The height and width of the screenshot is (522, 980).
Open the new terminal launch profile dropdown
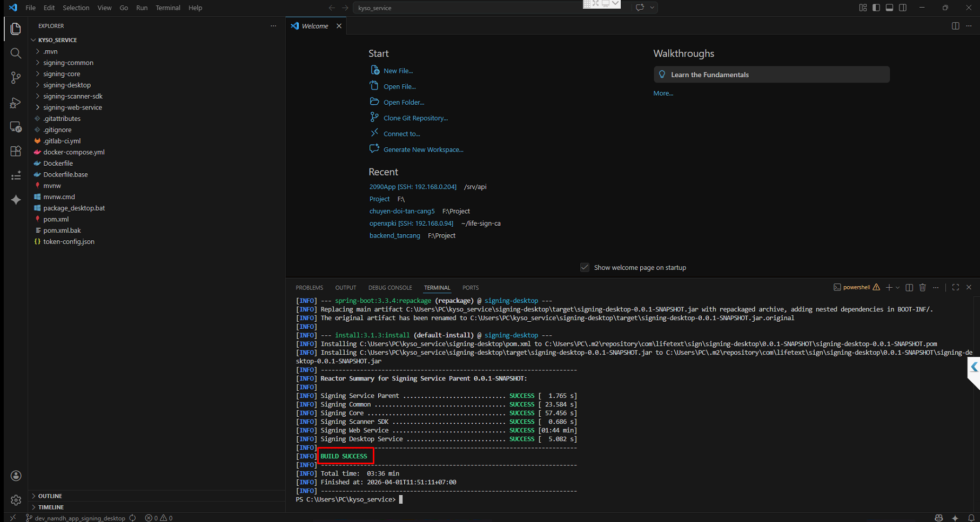(x=898, y=288)
